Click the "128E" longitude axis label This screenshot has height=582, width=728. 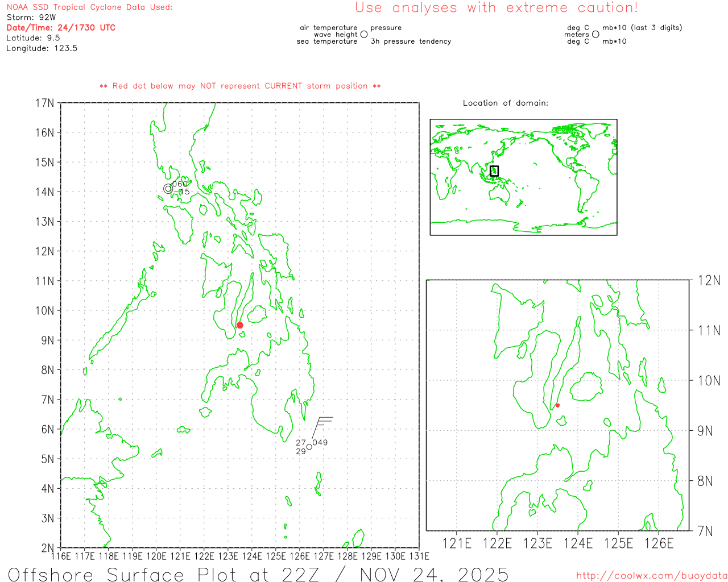coord(348,556)
